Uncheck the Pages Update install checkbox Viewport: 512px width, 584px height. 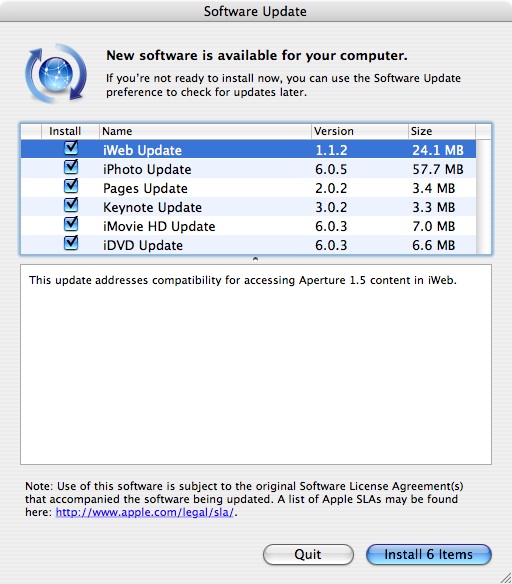pyautogui.click(x=71, y=186)
